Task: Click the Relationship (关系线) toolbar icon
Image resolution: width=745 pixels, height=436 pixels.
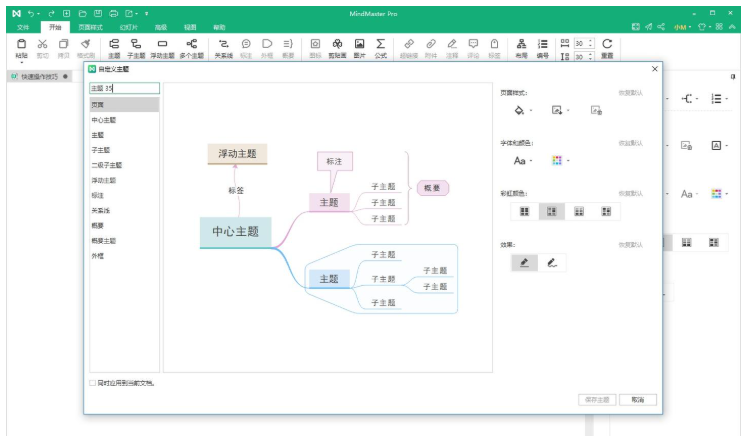Action: tap(224, 47)
